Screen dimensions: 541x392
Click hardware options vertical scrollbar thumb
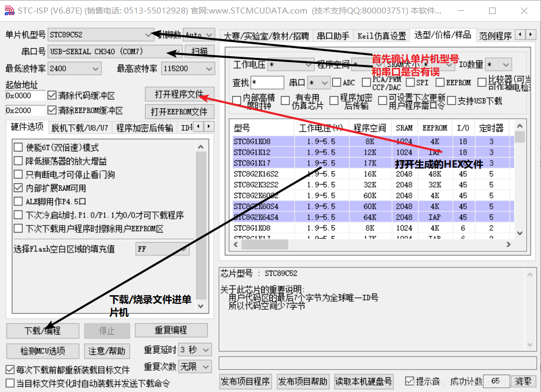(201, 226)
